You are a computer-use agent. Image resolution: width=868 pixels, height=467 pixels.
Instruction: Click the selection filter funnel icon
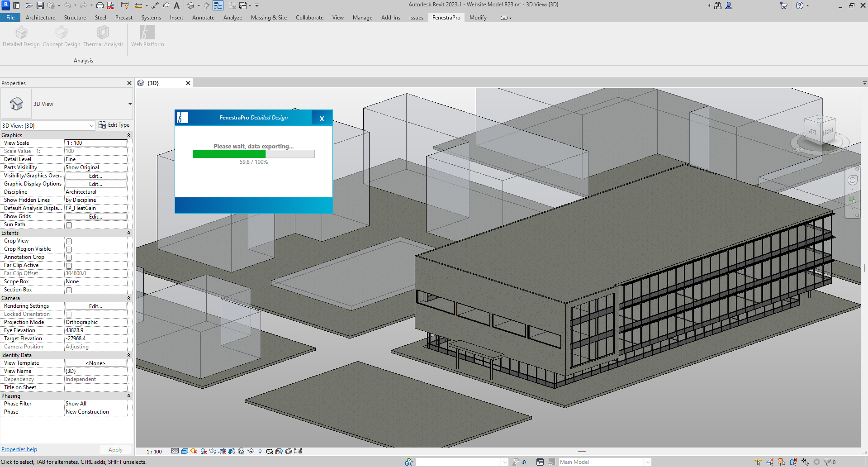pos(827,462)
